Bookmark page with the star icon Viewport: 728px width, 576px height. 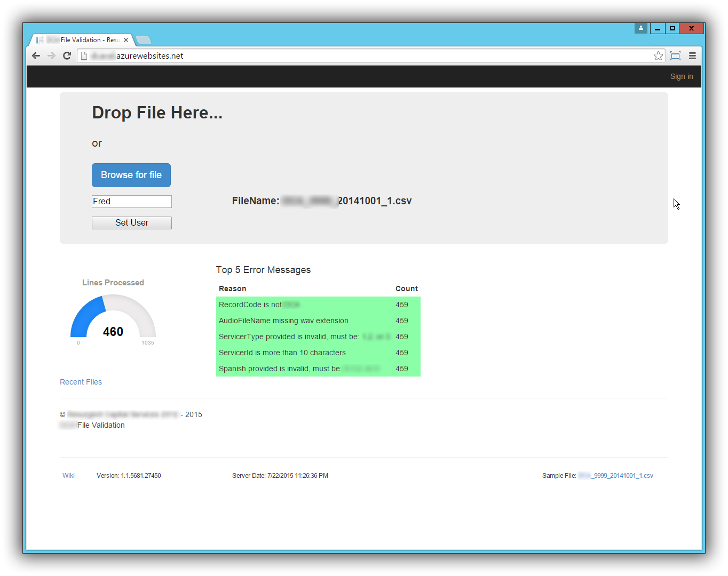point(658,56)
